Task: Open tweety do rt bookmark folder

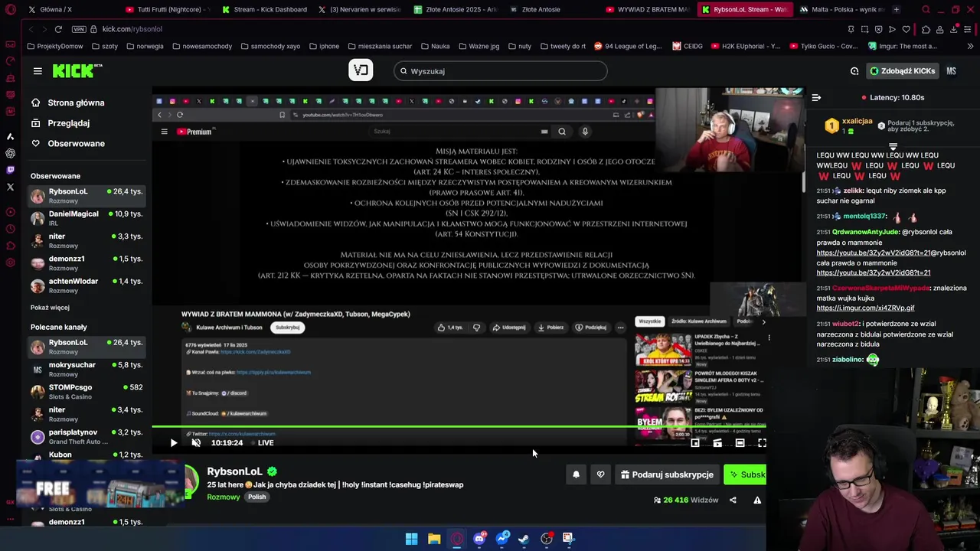Action: (x=562, y=46)
